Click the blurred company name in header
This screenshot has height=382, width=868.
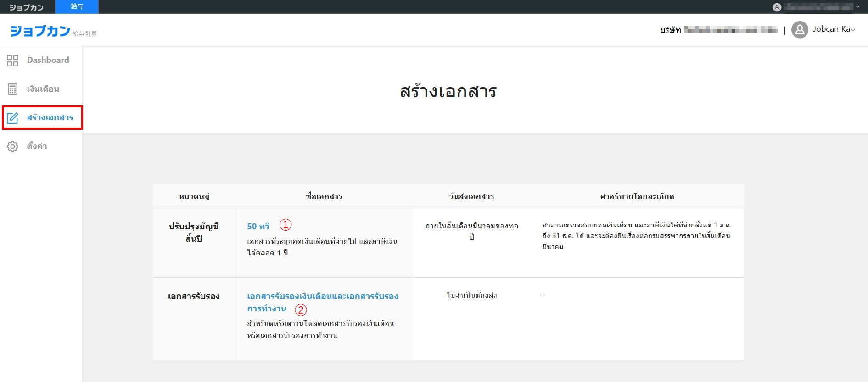click(730, 30)
